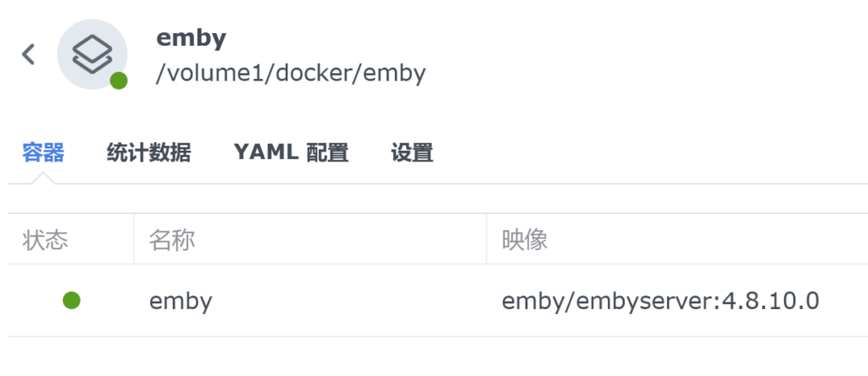Click the emby/embyserver:4.8.10.0 image text
868x376 pixels.
660,302
